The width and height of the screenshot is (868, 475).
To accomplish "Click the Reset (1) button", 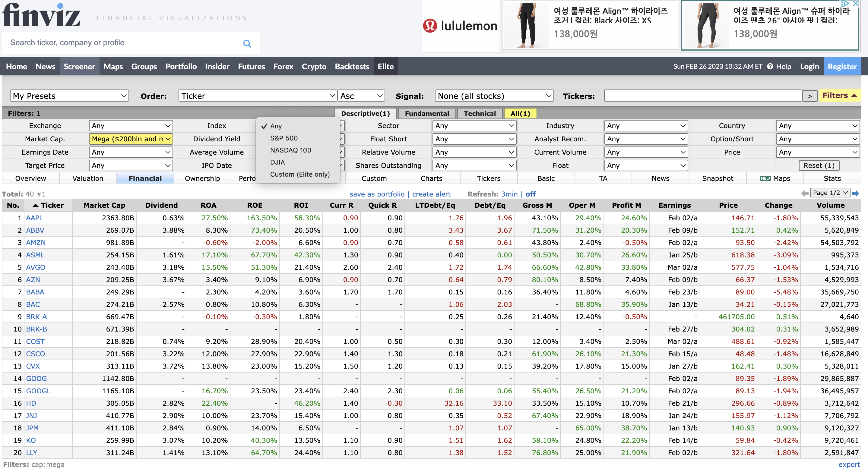I will tap(819, 165).
